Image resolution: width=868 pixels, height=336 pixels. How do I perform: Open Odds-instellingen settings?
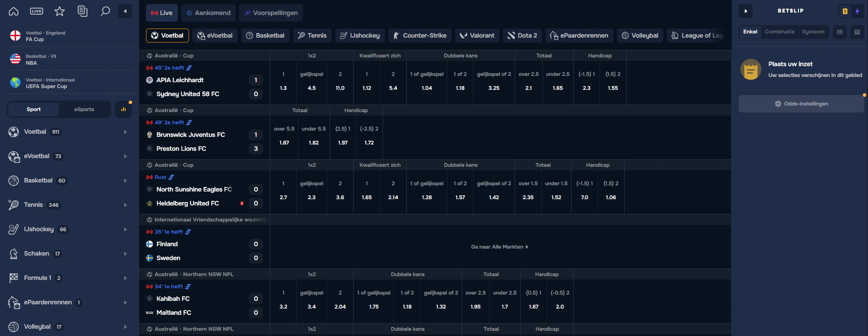pyautogui.click(x=801, y=104)
